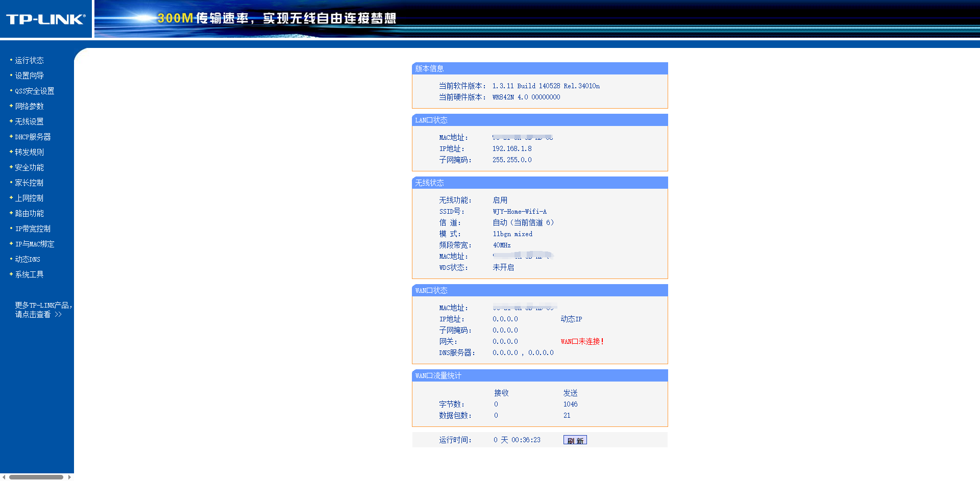The width and height of the screenshot is (980, 481).
Task: Click the 刷新 refresh button
Action: point(575,440)
